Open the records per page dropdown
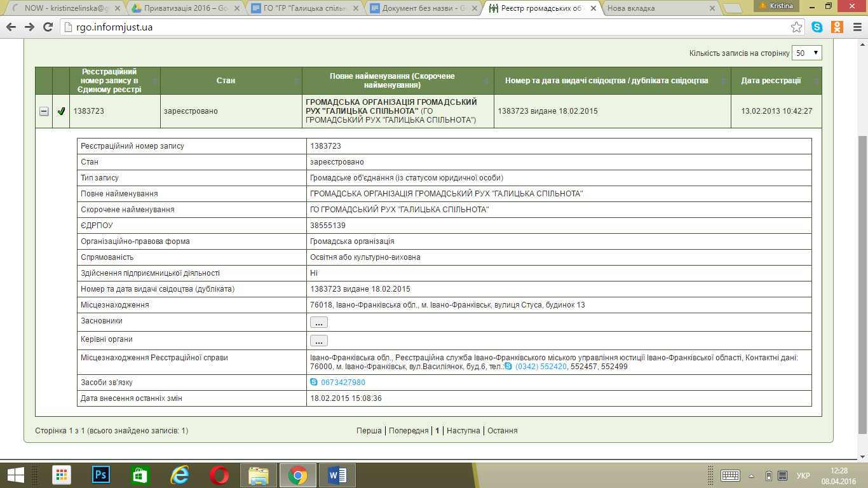868x488 pixels. (806, 53)
